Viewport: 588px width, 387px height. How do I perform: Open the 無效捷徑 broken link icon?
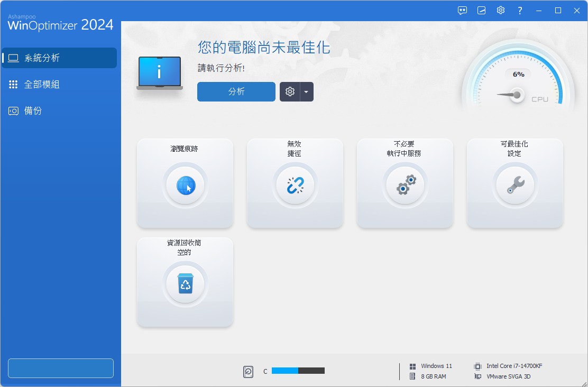[x=295, y=185]
